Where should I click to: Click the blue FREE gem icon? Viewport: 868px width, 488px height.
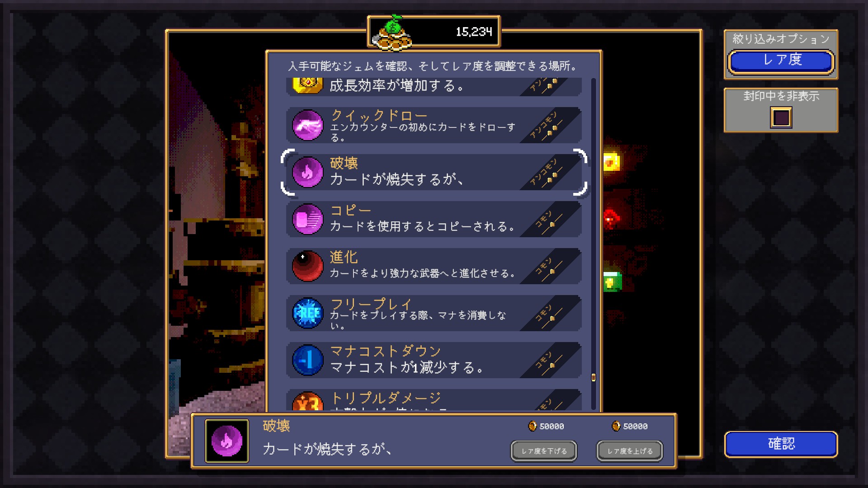coord(307,313)
